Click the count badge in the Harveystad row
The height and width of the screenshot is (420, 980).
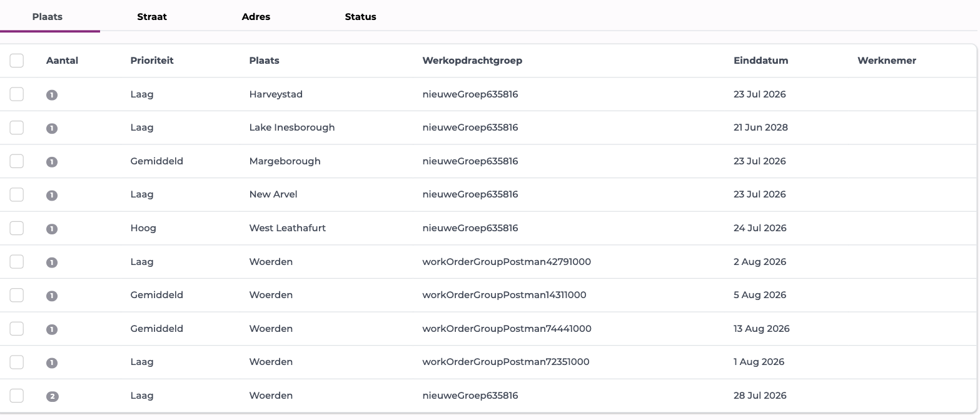52,95
